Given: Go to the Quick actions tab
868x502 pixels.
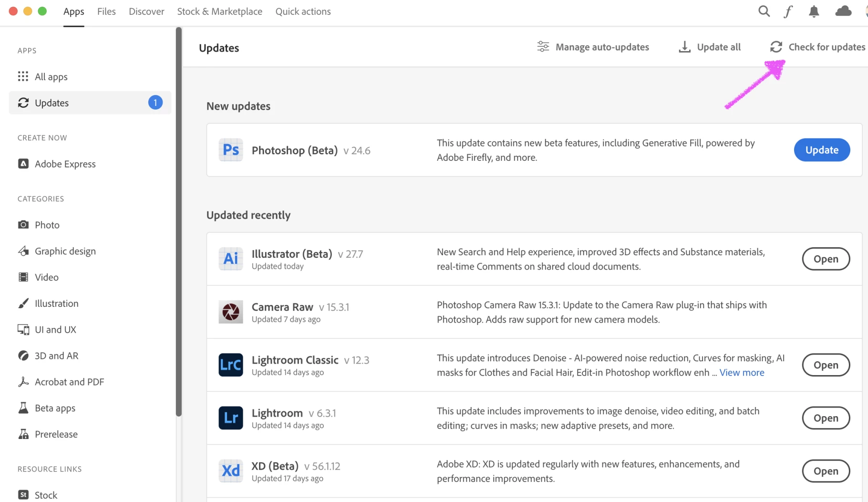Looking at the screenshot, I should coord(303,11).
